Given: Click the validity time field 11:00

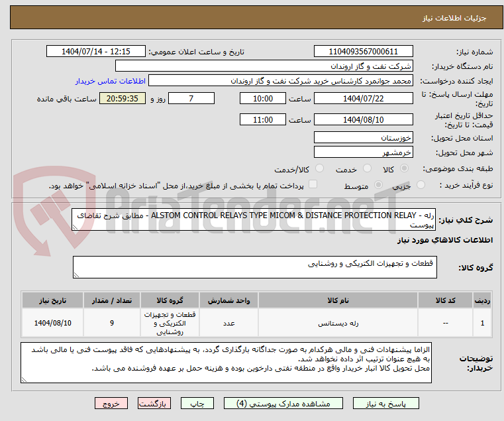Looking at the screenshot, I should pos(263,120).
